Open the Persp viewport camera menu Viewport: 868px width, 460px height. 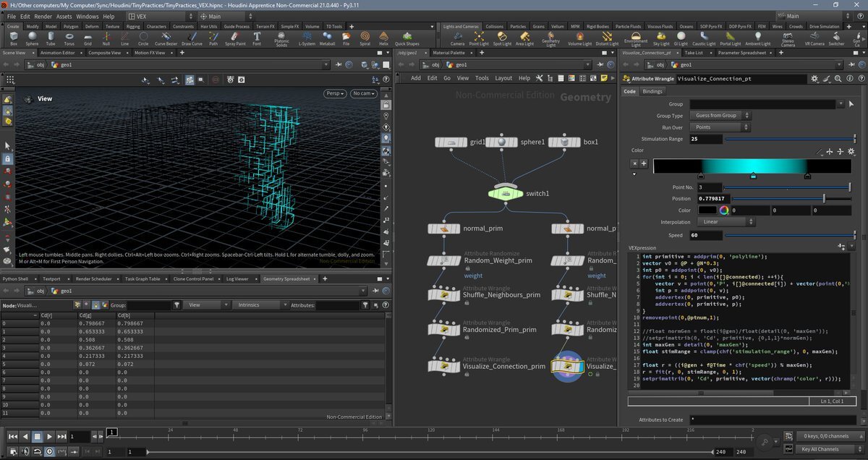point(335,93)
